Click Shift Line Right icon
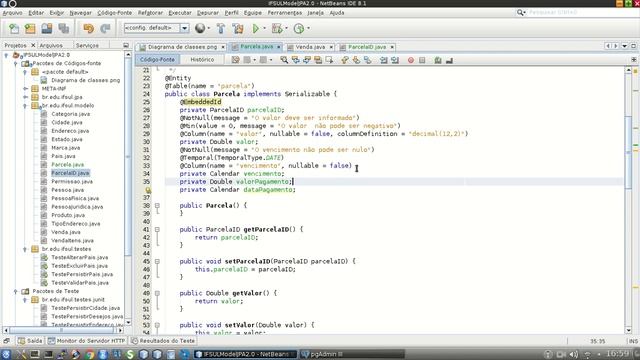640x360 pixels. click(395, 60)
